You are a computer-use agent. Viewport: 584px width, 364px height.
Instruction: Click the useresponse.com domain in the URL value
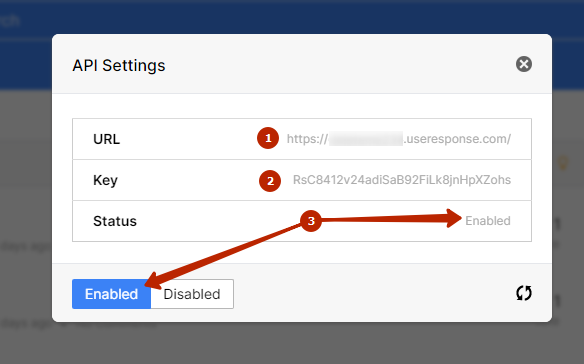[x=457, y=139]
